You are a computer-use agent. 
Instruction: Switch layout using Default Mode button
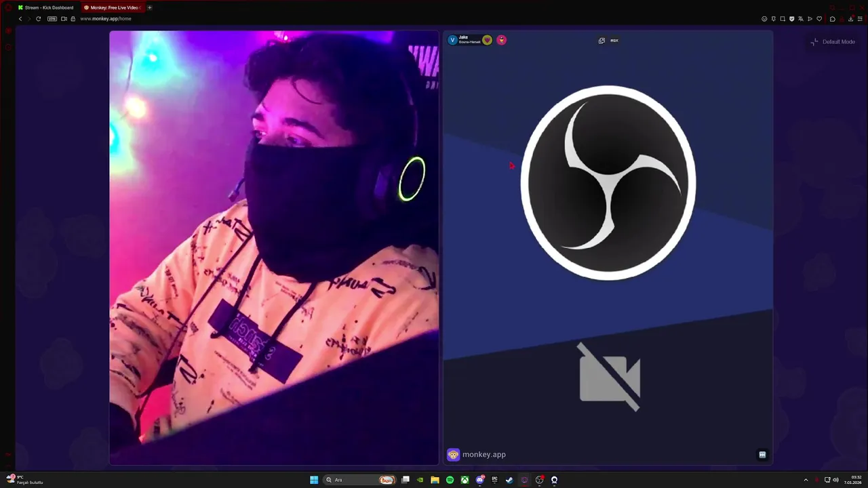833,42
